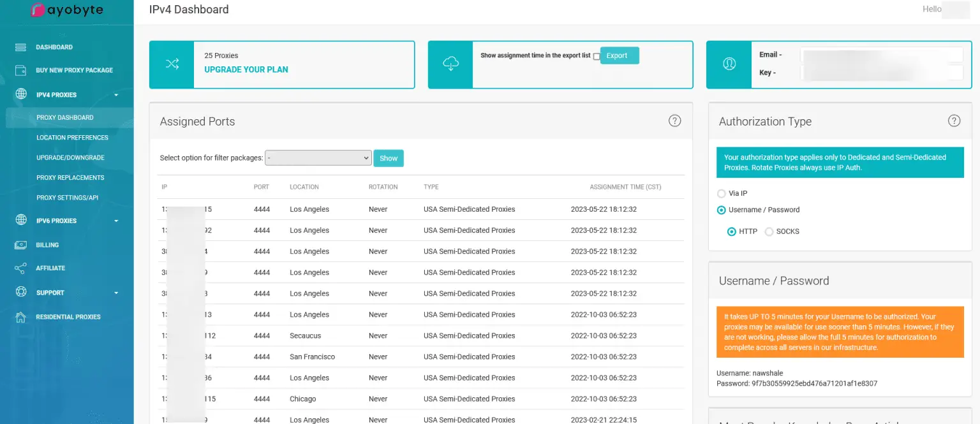Open the filter packages dropdown
980x424 pixels.
click(318, 158)
